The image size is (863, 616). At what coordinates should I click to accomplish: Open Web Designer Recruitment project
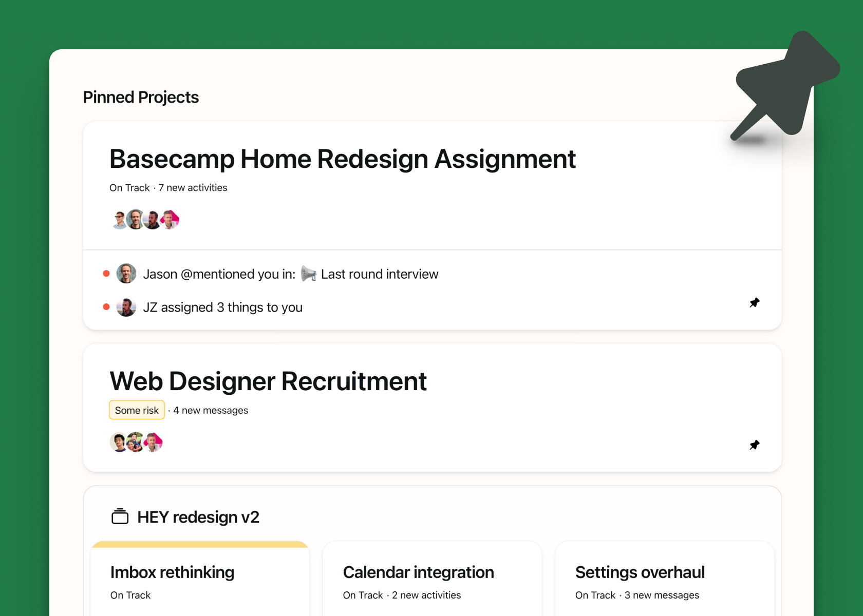pyautogui.click(x=268, y=381)
